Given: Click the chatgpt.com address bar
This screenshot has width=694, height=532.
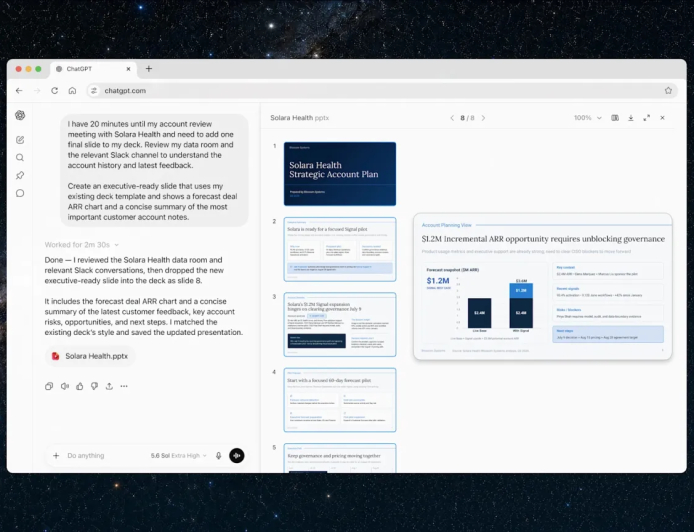Looking at the screenshot, I should [381, 91].
